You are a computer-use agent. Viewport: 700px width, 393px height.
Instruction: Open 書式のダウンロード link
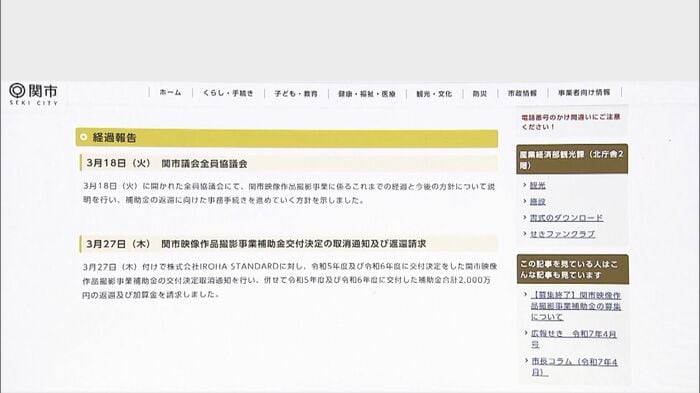(566, 218)
